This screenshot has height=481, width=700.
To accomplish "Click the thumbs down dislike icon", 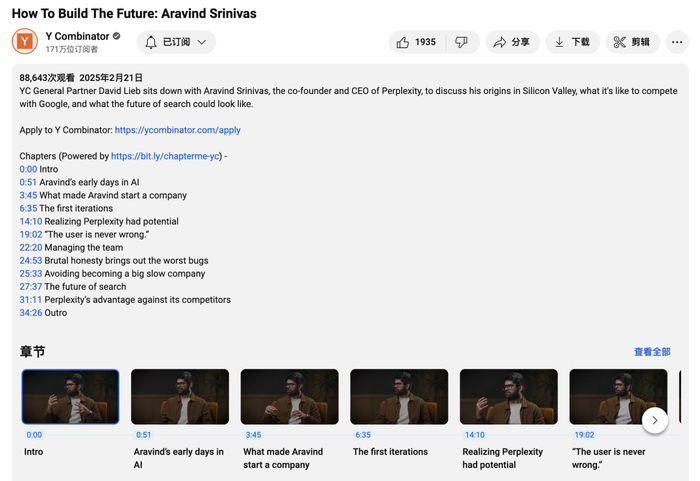I will coord(461,42).
